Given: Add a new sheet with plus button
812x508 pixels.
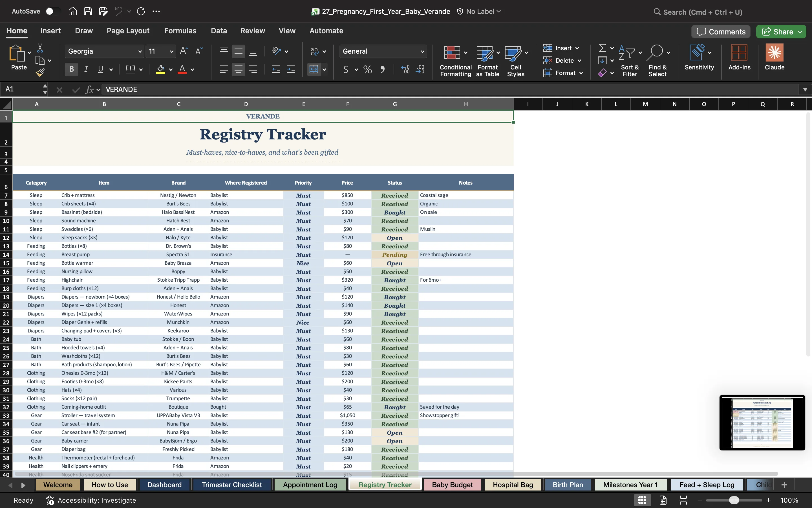Looking at the screenshot, I should click(784, 485).
